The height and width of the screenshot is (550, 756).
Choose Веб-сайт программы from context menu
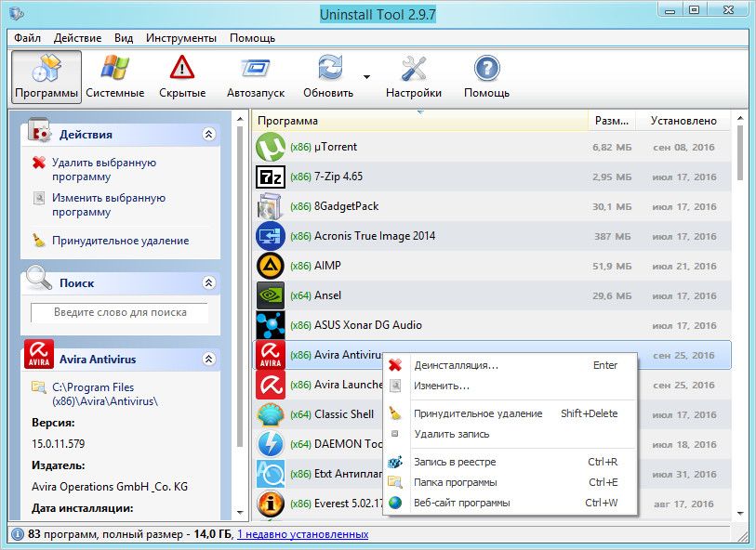(x=511, y=503)
